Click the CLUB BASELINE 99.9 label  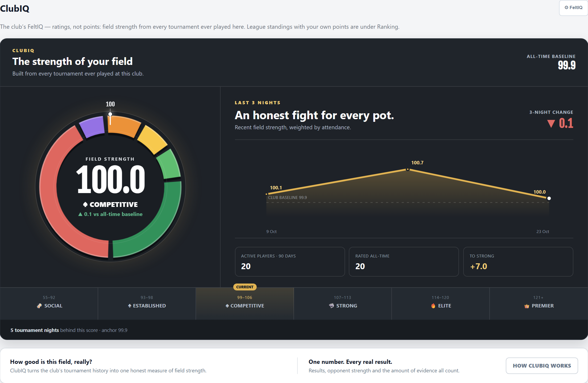[287, 198]
